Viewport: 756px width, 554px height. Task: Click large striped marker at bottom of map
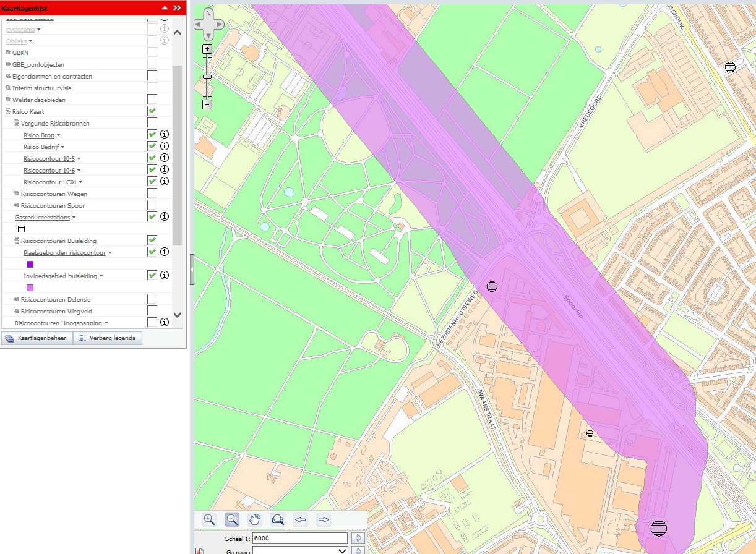(659, 528)
